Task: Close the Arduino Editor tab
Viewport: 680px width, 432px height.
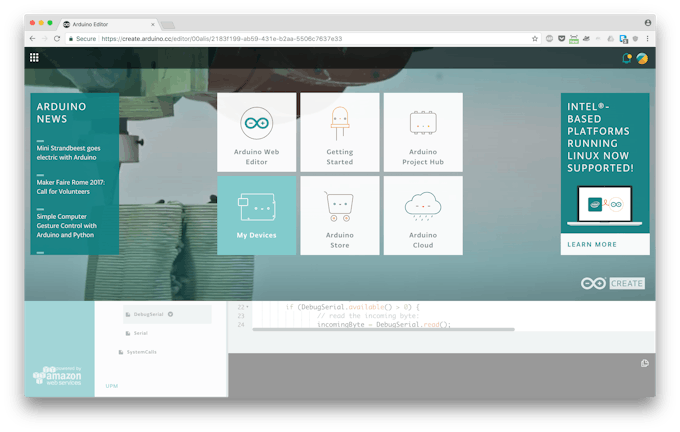Action: [153, 24]
